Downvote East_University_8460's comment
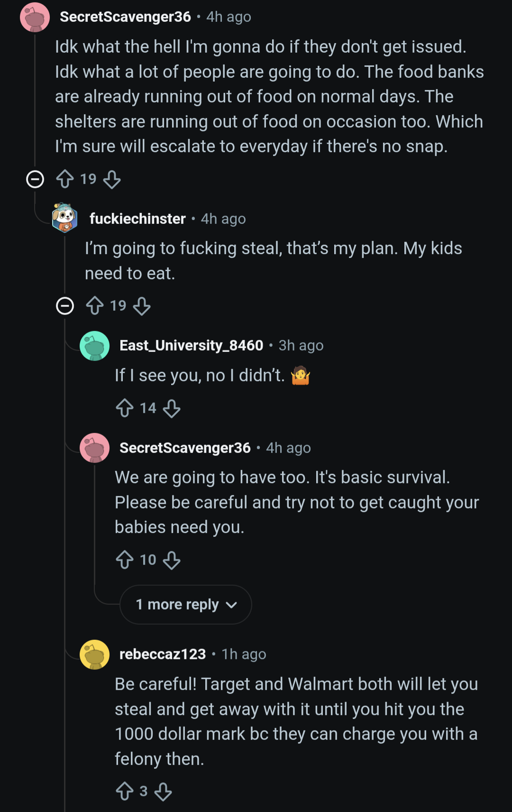 (x=172, y=408)
